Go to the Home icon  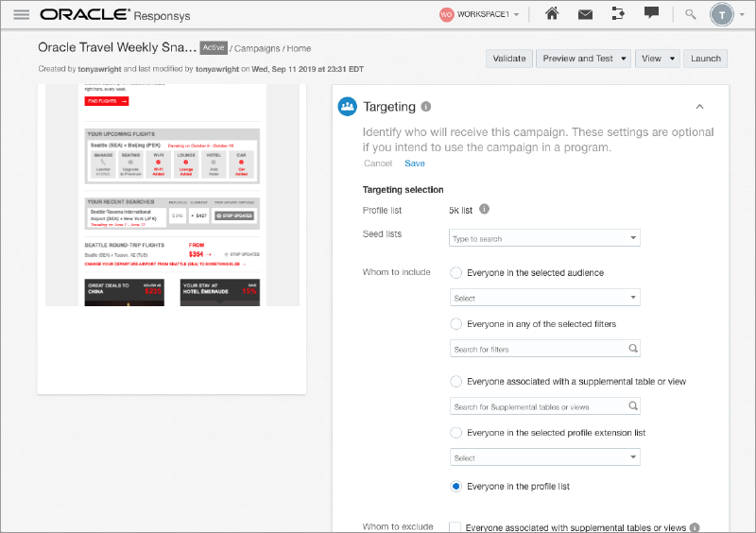coord(552,13)
